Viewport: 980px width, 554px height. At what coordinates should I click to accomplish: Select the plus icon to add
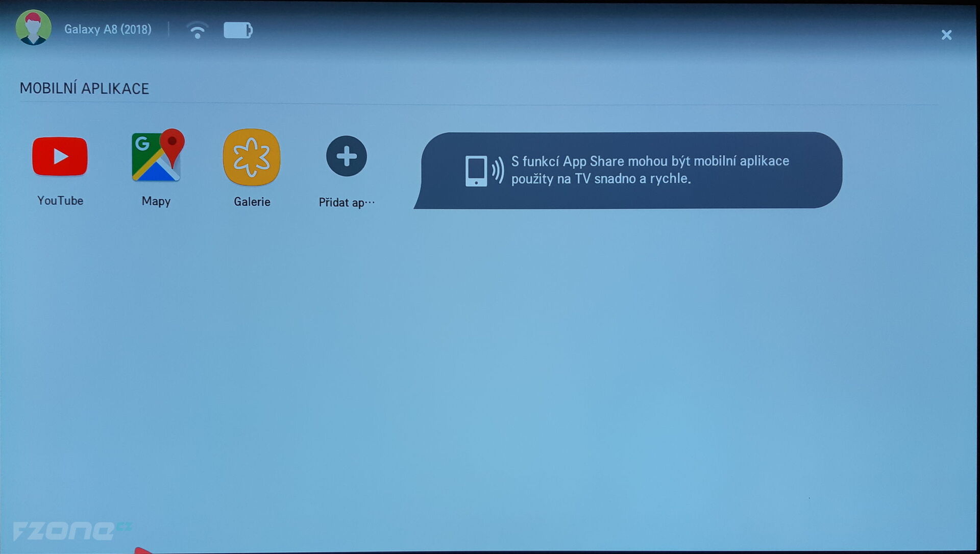pyautogui.click(x=347, y=156)
